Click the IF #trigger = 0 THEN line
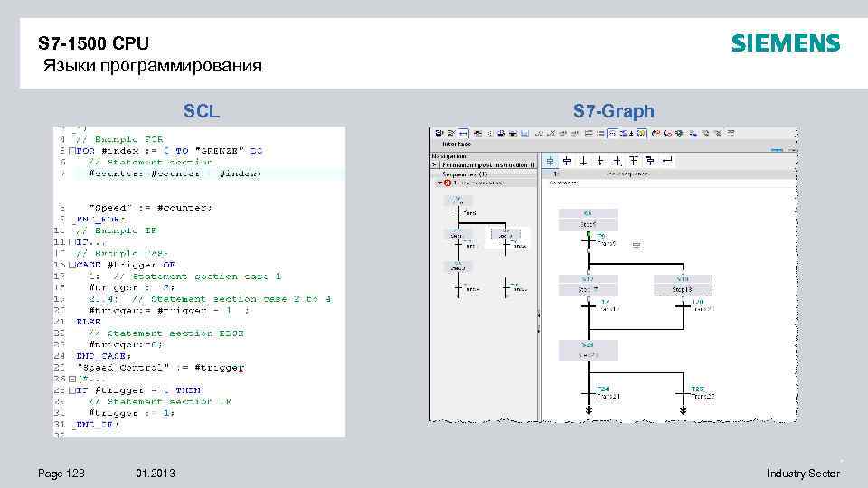The height and width of the screenshot is (488, 868). click(x=138, y=390)
